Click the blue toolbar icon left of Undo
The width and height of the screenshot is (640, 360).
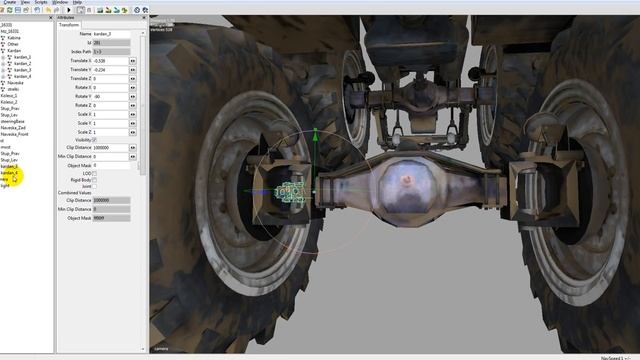click(x=37, y=10)
